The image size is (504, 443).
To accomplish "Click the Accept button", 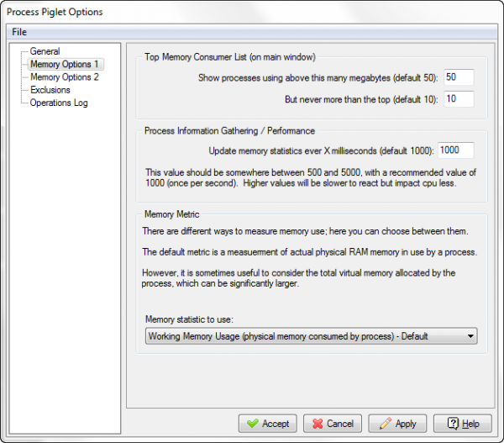I will point(267,424).
